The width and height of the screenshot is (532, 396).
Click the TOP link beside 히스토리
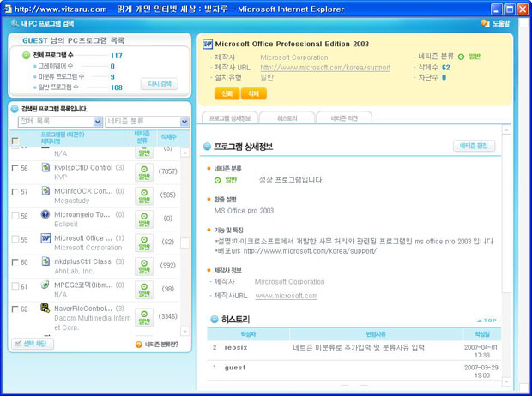click(487, 321)
